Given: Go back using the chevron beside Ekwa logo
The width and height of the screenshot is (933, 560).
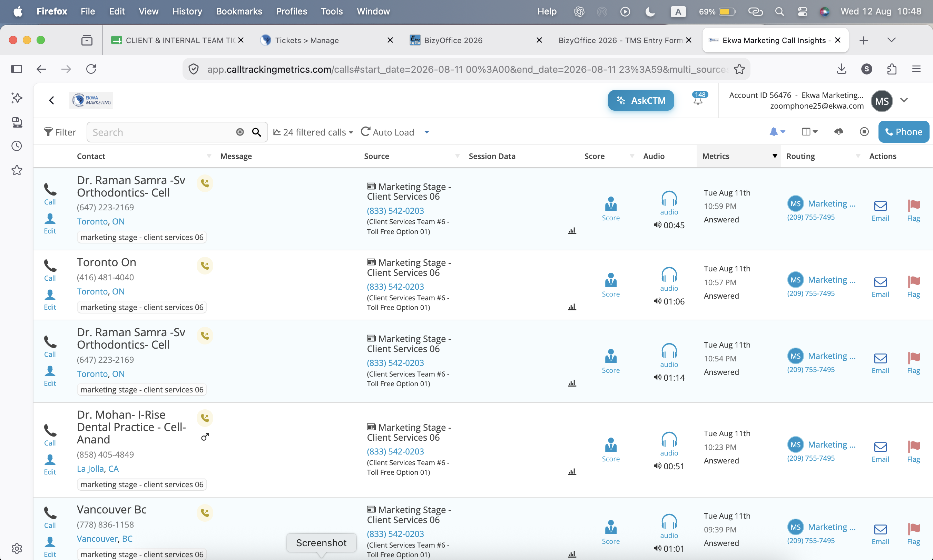Looking at the screenshot, I should coord(52,100).
